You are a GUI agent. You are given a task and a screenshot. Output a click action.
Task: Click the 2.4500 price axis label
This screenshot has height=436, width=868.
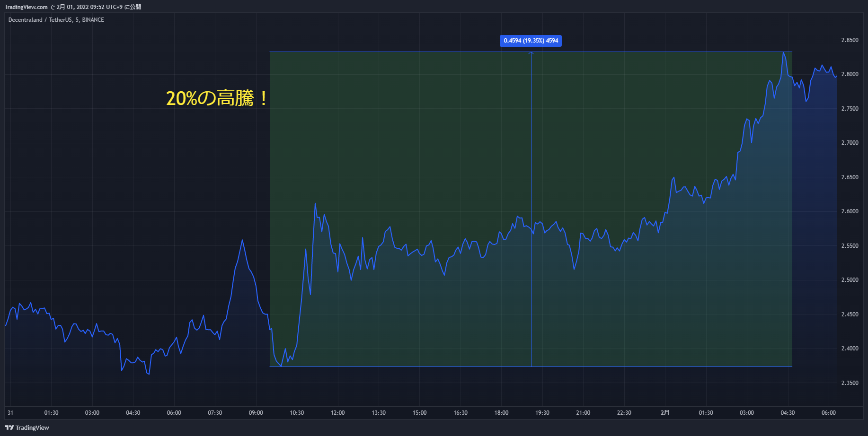click(850, 314)
